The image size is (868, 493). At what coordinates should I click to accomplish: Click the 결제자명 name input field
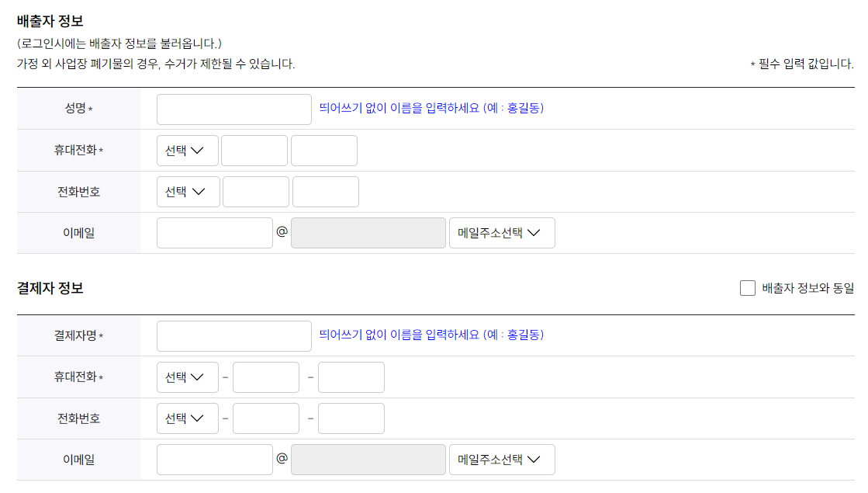[233, 335]
